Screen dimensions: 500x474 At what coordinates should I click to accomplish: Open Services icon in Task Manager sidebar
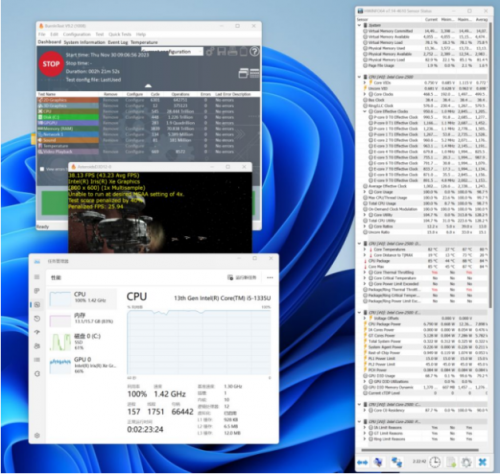(x=37, y=374)
